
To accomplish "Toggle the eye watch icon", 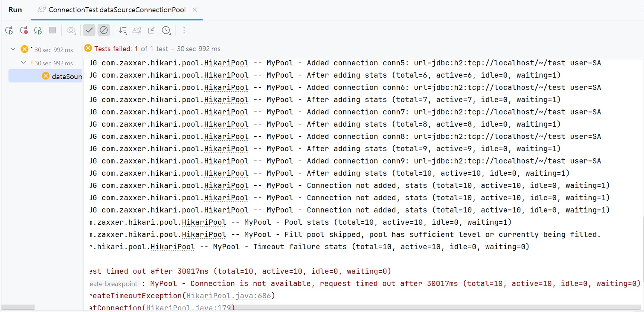I will pos(71,30).
